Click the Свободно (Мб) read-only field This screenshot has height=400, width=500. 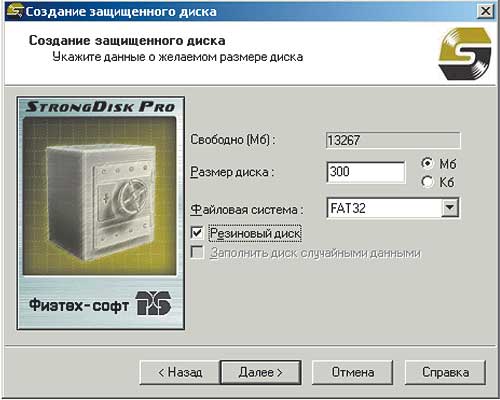[x=393, y=140]
